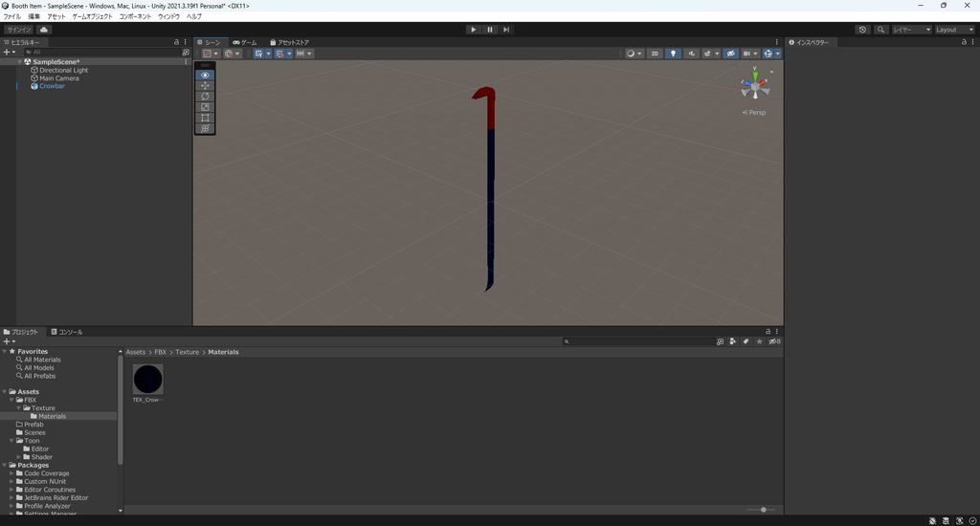Switch to the ゲーム tab
Viewport: 980px width, 526px height.
(x=244, y=42)
